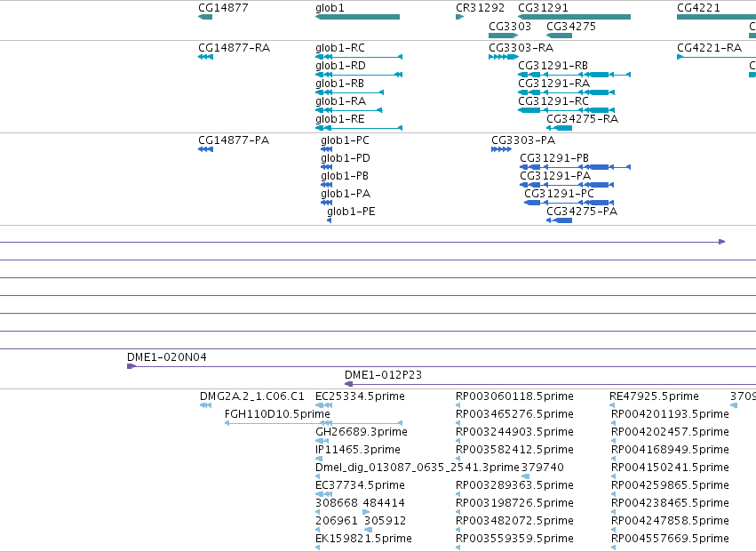Select the glob1-PA protein feature
The image size is (756, 552).
point(326,203)
